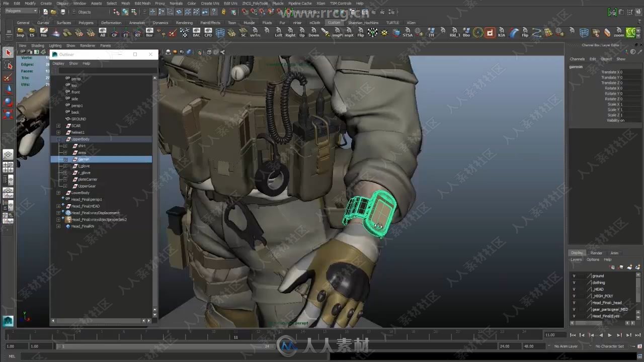Expand the plateCarrier node in Outliner
Image resolution: width=644 pixels, height=362 pixels.
pyautogui.click(x=65, y=179)
